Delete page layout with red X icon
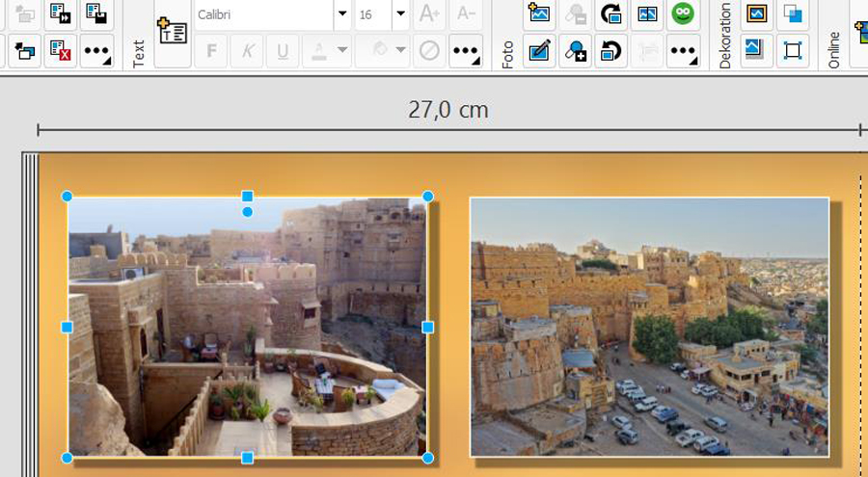This screenshot has height=477, width=868. click(x=60, y=50)
